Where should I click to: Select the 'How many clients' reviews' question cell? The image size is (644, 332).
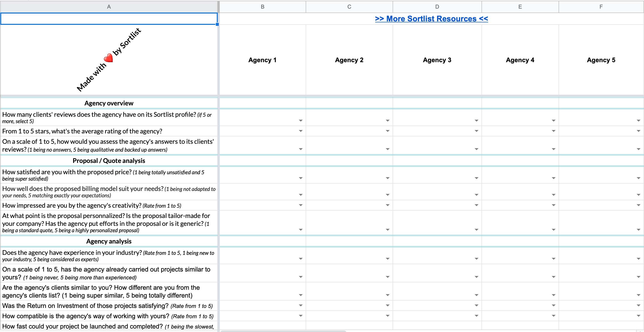click(x=109, y=118)
